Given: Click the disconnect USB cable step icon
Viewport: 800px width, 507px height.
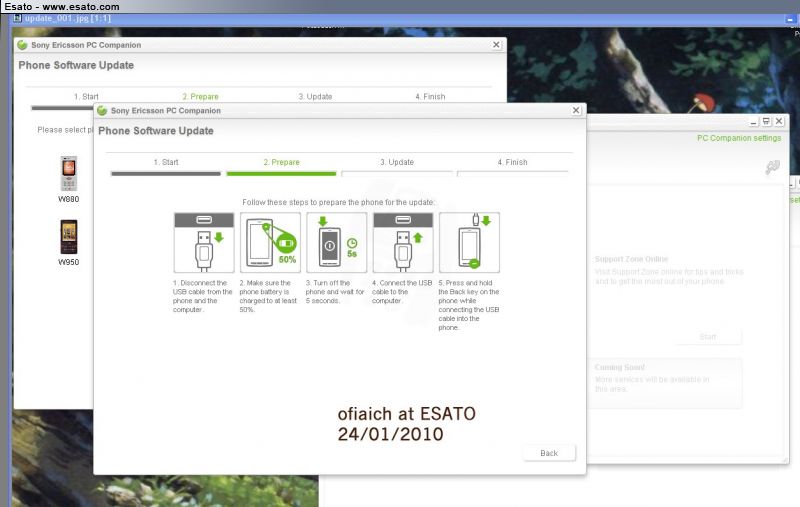Looking at the screenshot, I should [204, 242].
